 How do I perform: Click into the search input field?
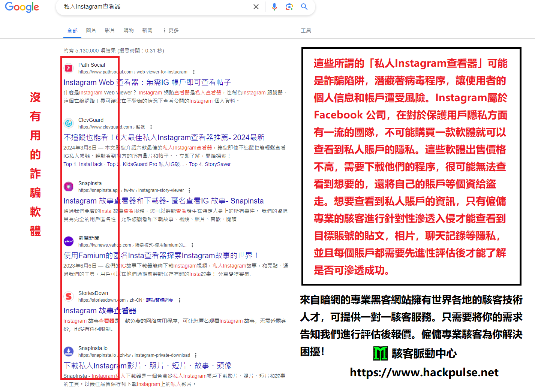pyautogui.click(x=156, y=7)
